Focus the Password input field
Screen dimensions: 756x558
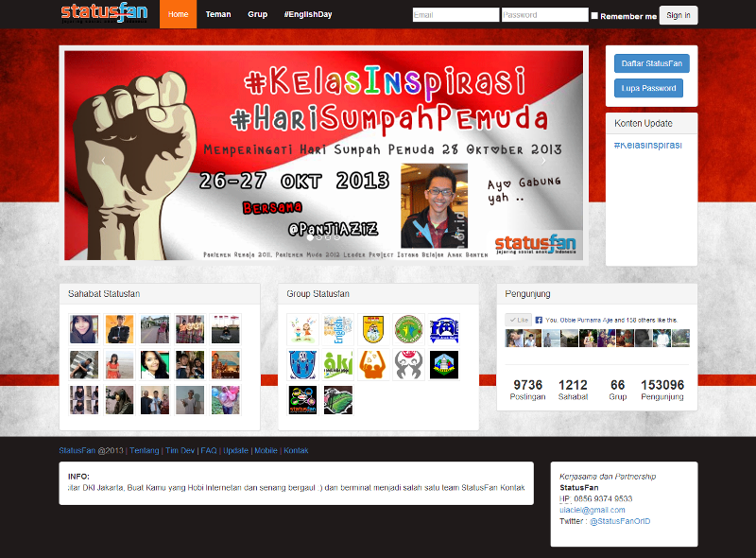[x=545, y=15]
